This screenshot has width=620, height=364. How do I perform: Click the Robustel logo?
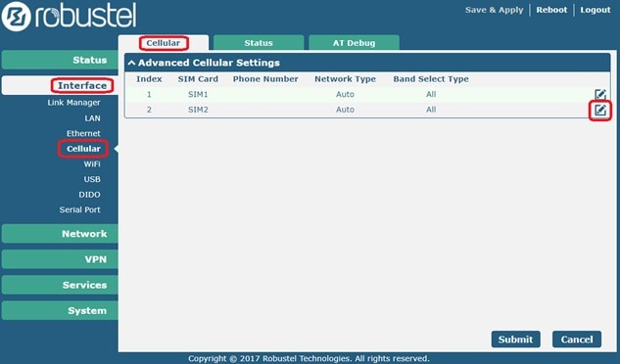(70, 17)
